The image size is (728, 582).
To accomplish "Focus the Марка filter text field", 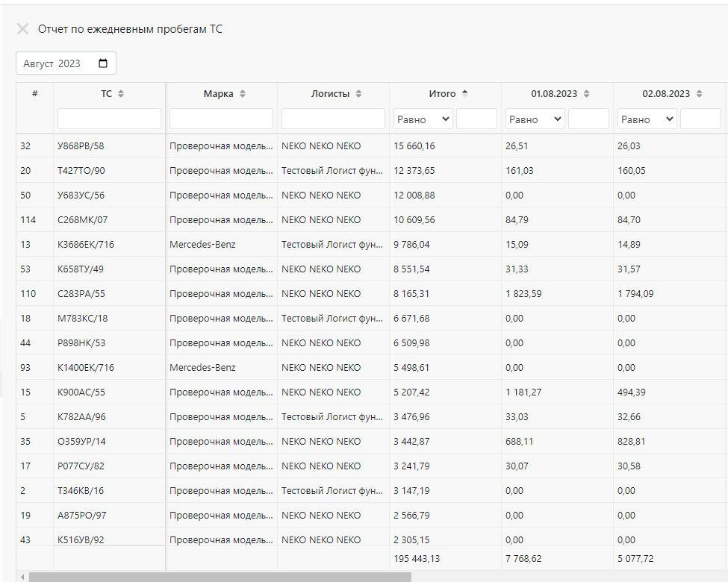I will 221,119.
